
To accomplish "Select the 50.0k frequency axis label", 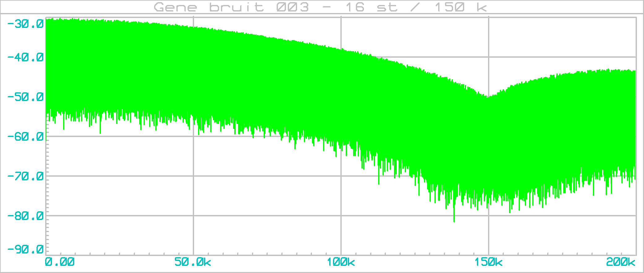I will coord(192,262).
